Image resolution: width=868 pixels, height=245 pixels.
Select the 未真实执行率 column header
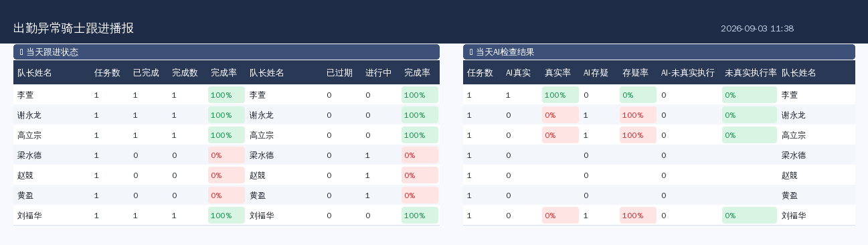tap(751, 72)
